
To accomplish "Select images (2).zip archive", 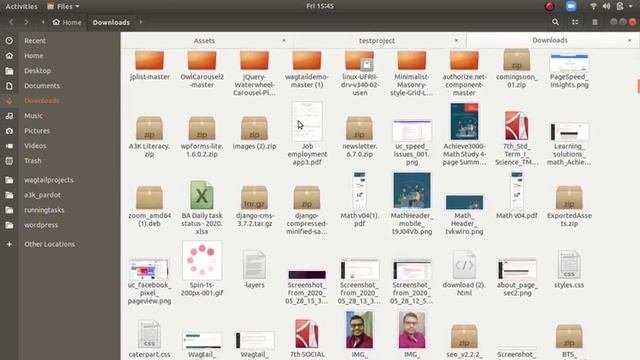I will point(254,133).
